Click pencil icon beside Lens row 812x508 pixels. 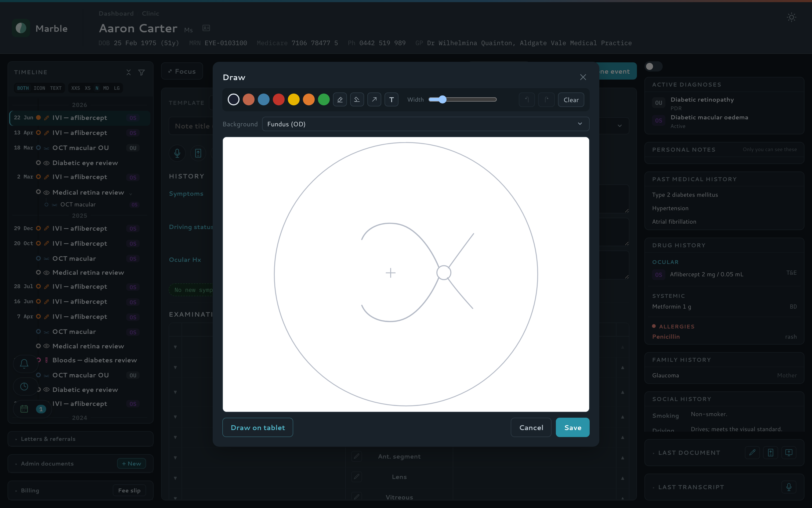357,476
